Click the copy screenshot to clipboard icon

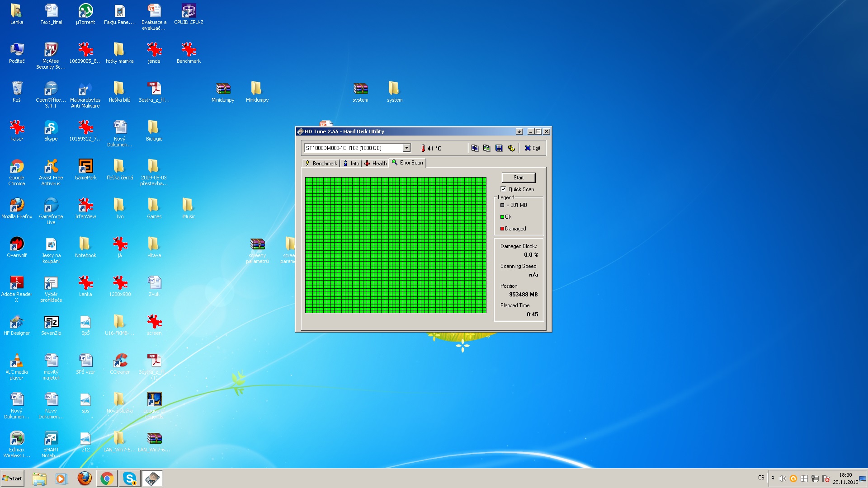[x=486, y=148]
